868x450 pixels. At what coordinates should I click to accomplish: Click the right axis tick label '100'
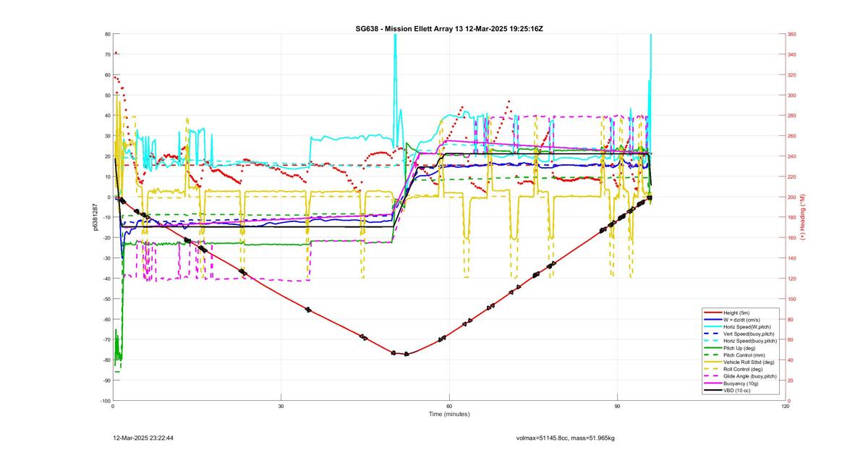pyautogui.click(x=792, y=299)
